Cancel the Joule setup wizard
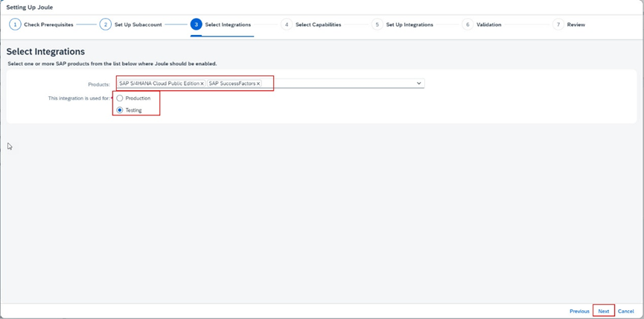The width and height of the screenshot is (644, 319). click(626, 311)
